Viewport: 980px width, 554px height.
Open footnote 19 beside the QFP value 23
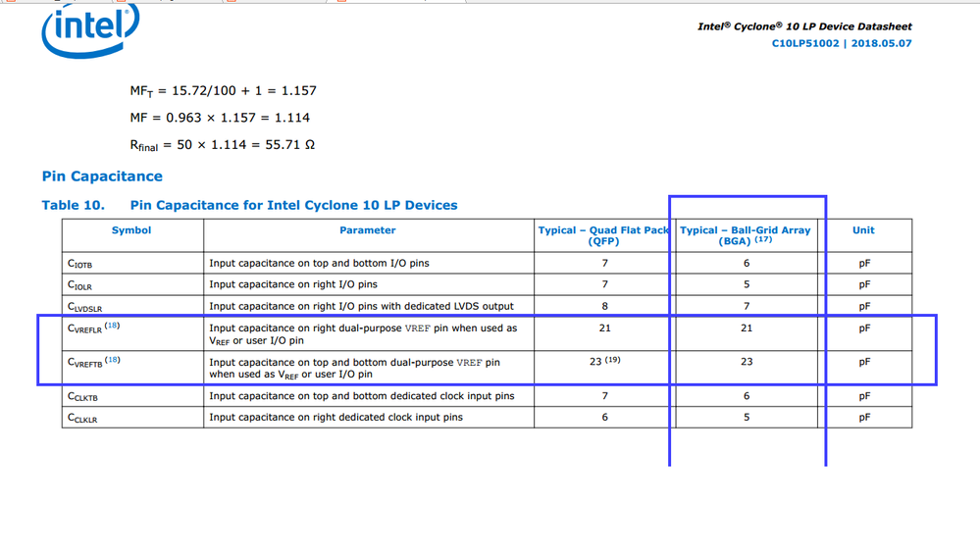click(x=612, y=360)
